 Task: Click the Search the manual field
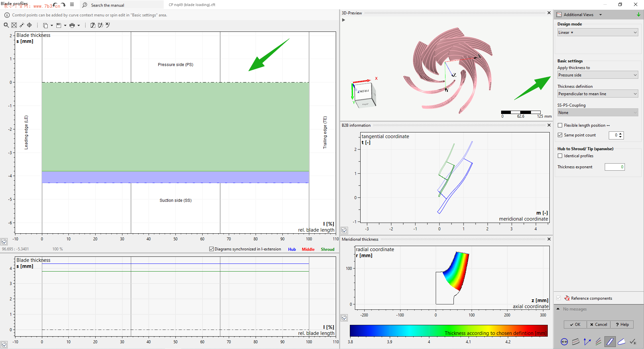coord(122,5)
